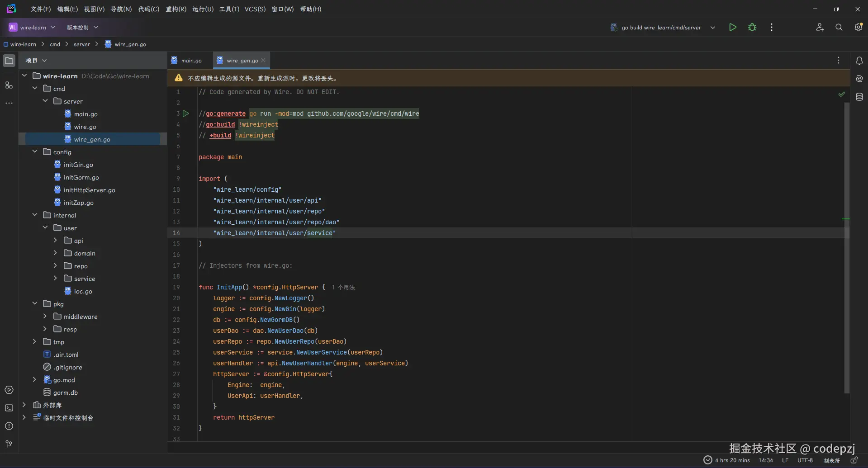Click the green Run button in toolbar

click(x=733, y=27)
